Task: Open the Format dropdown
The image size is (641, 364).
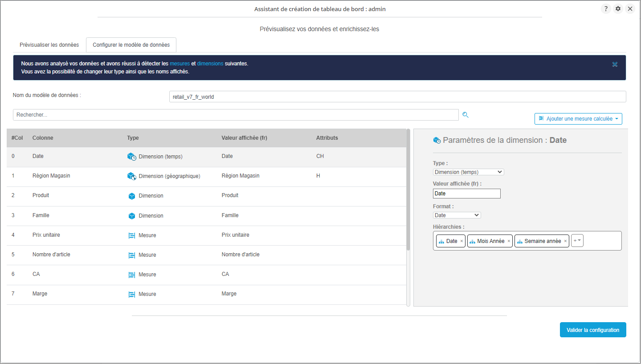Action: pyautogui.click(x=457, y=215)
